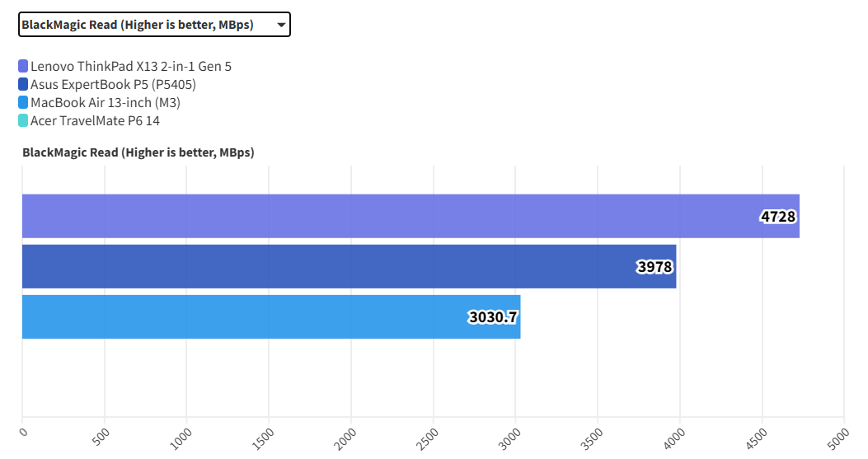The width and height of the screenshot is (868, 459).
Task: Click the MacBook Air 13-inch legend swatch
Action: [x=23, y=103]
